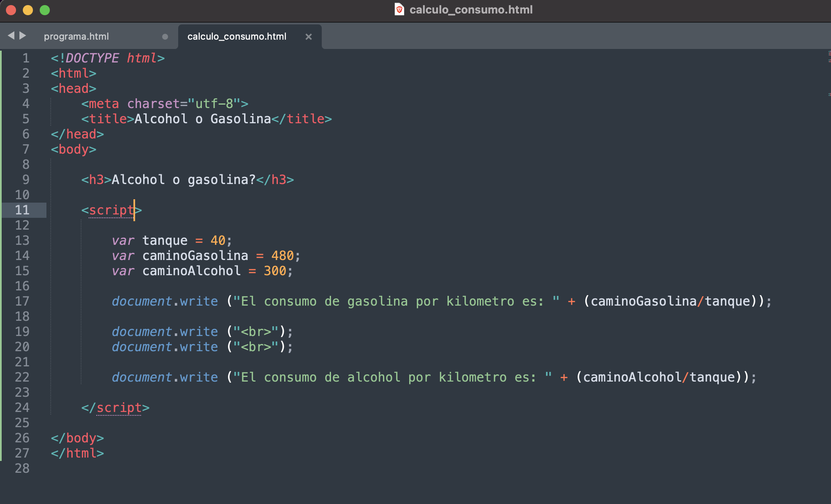Image resolution: width=831 pixels, height=504 pixels.
Task: Click the variable name caminoGasolina on line 14
Action: coord(195,255)
